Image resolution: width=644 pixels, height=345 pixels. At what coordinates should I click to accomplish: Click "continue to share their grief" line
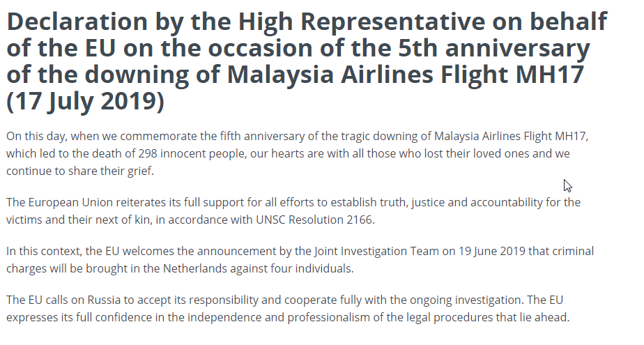coord(80,171)
